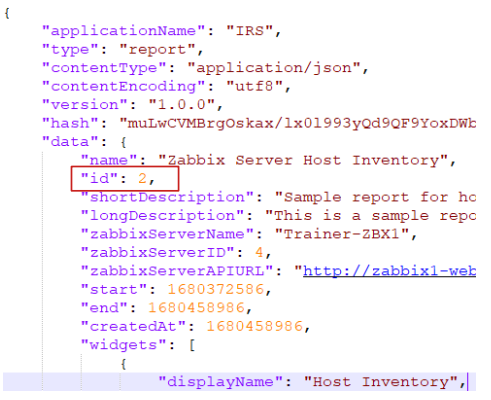Select "Zabbix Server Host Inventory" value
The width and height of the screenshot is (491, 400).
click(x=303, y=161)
